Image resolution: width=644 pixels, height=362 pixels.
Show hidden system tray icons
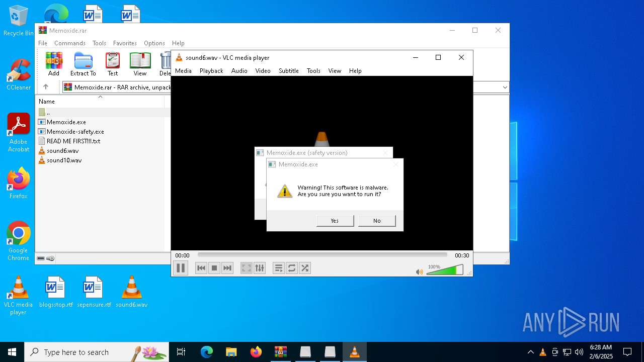click(x=530, y=352)
